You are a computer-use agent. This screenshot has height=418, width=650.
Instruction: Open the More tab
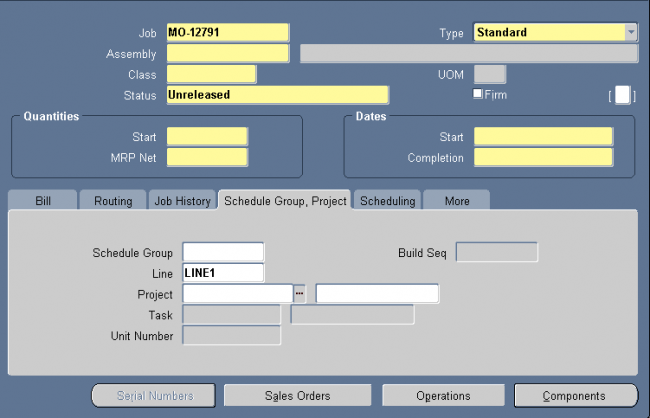coord(457,201)
